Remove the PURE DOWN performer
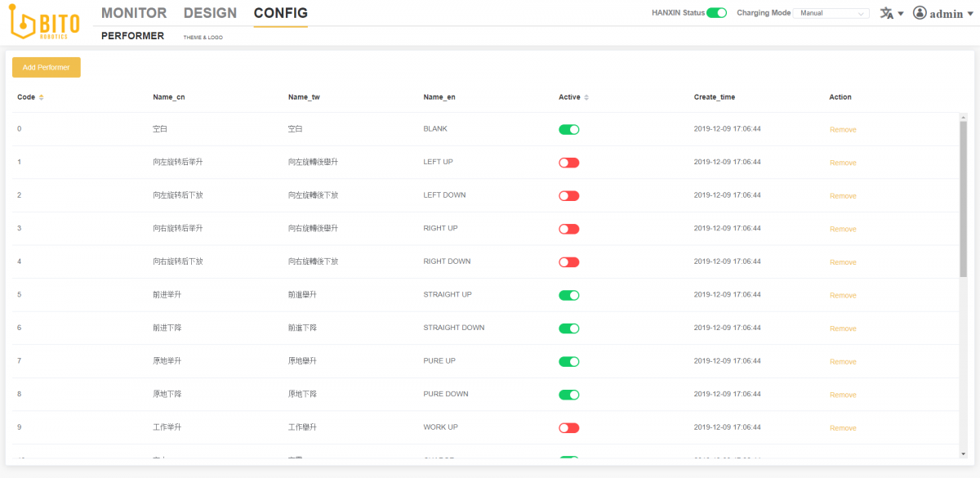This screenshot has height=478, width=980. pos(843,395)
